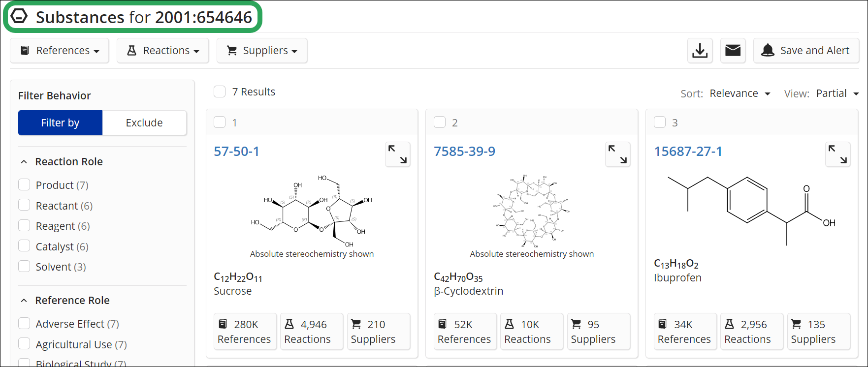The image size is (868, 367).
Task: Open 2,956 Reactions for Ibuprofen
Action: click(x=751, y=332)
